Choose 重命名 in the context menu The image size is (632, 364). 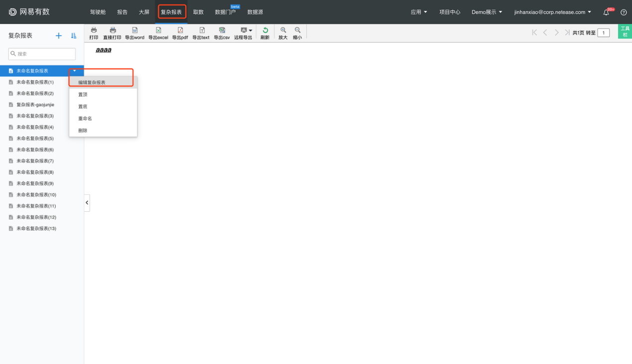pos(85,119)
